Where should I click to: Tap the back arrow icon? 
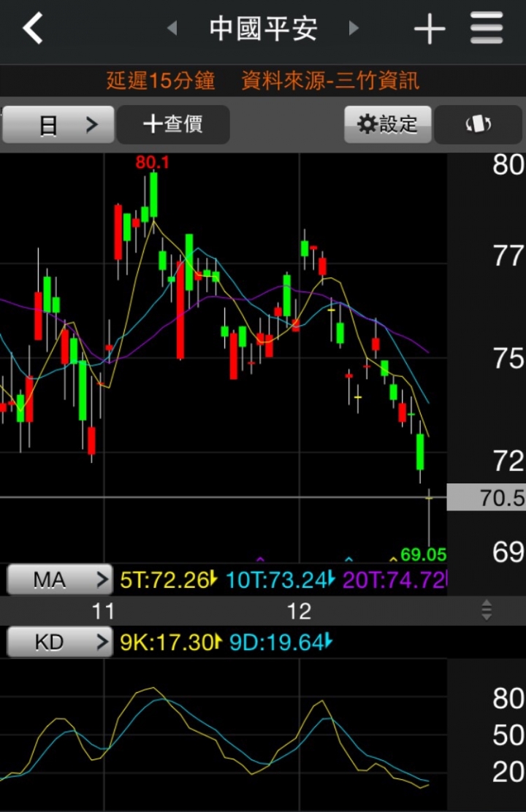click(x=33, y=28)
